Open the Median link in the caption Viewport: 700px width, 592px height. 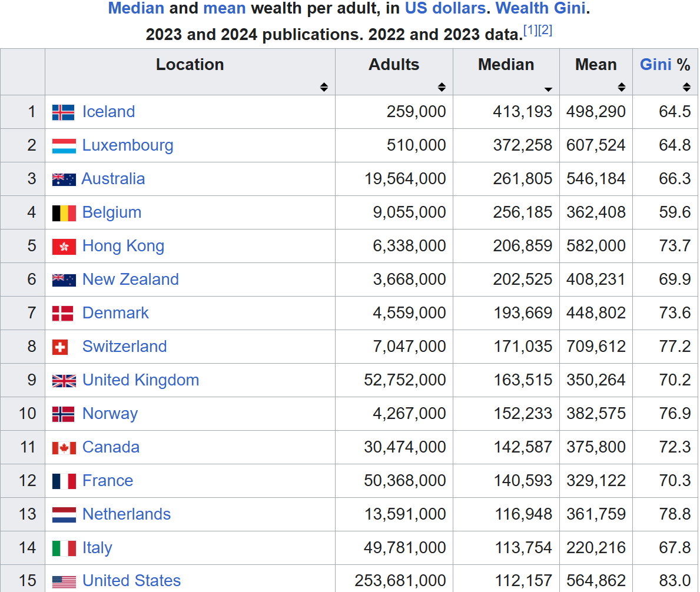(136, 8)
